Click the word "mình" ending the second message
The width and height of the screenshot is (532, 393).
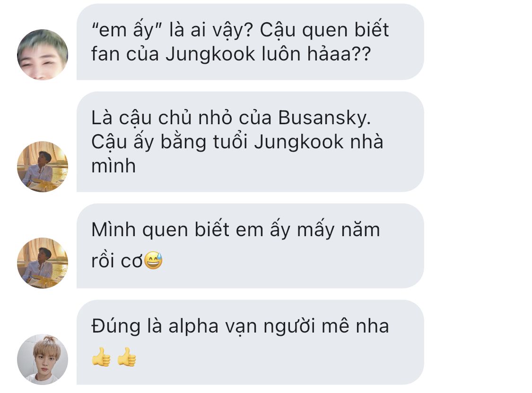tap(113, 166)
